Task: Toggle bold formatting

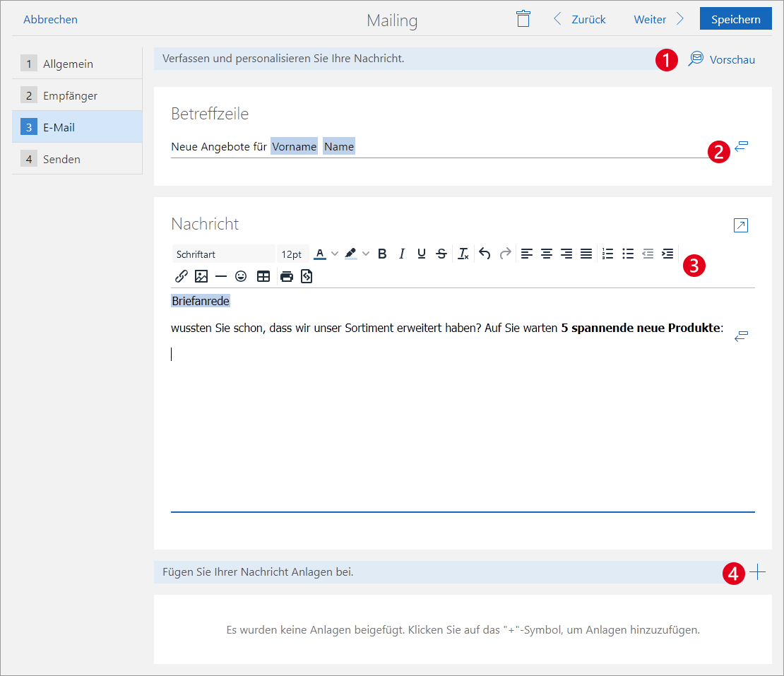Action: 382,254
